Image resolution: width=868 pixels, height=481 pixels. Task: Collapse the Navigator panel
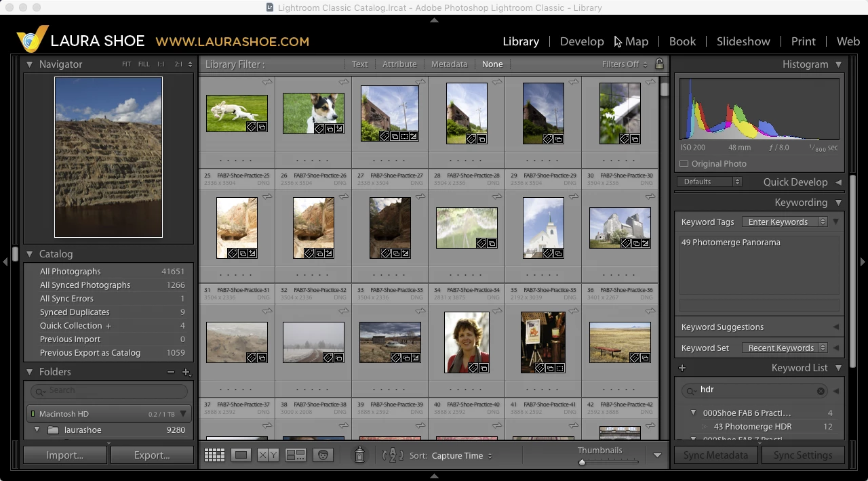click(x=29, y=64)
